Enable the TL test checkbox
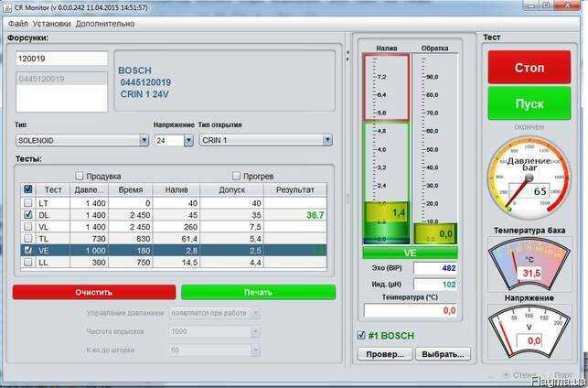Viewport: 588px width, 388px height. click(27, 238)
